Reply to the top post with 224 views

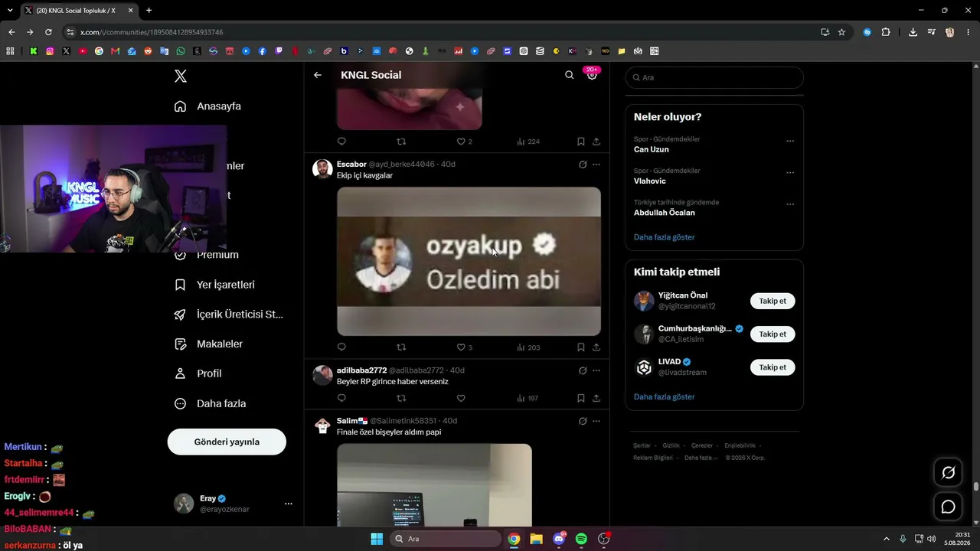(x=341, y=142)
